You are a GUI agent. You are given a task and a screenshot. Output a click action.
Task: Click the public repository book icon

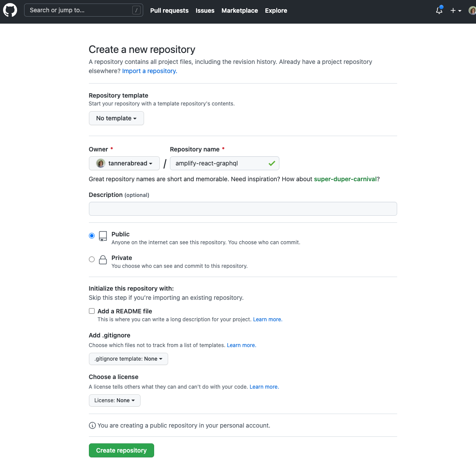pyautogui.click(x=103, y=236)
